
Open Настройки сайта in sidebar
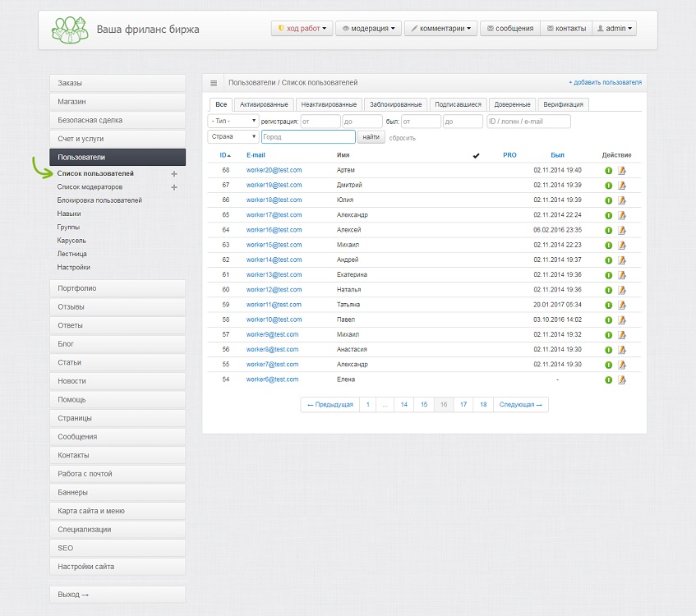(x=118, y=567)
